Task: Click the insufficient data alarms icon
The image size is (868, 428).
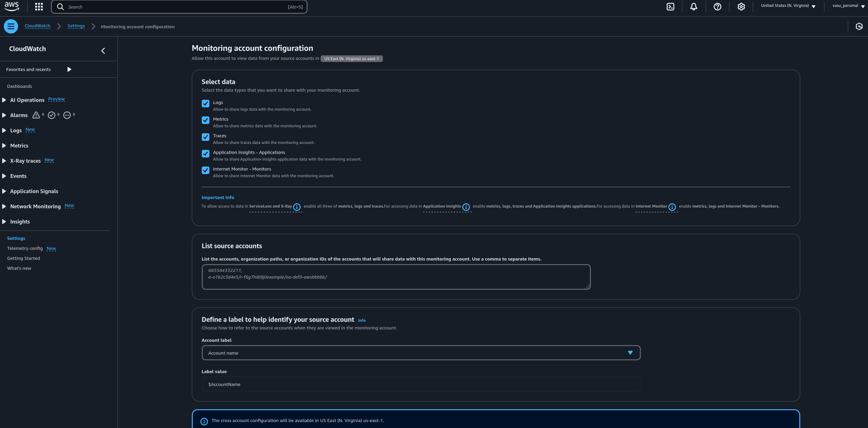Action: (67, 115)
